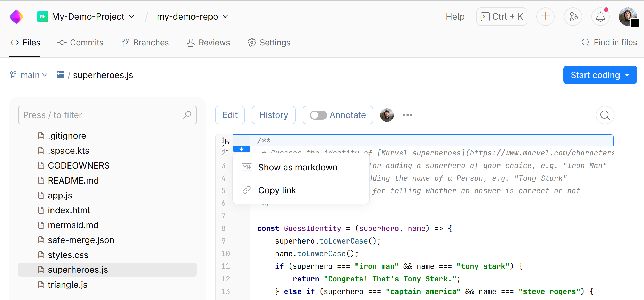Open the search icon inside the code viewer
Viewport: 644px width, 300px height.
(x=605, y=115)
